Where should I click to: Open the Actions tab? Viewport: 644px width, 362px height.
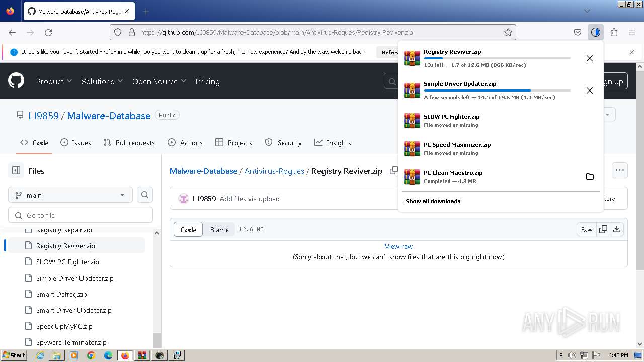click(185, 143)
